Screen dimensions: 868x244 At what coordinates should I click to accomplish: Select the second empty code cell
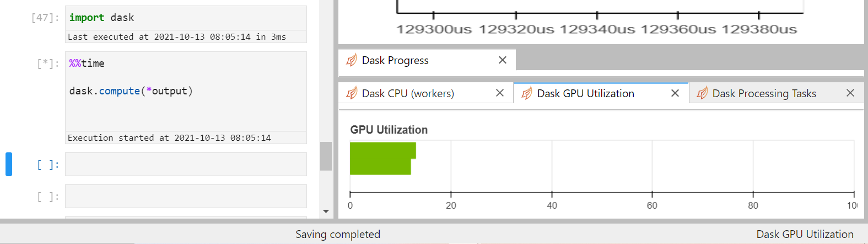coord(186,197)
